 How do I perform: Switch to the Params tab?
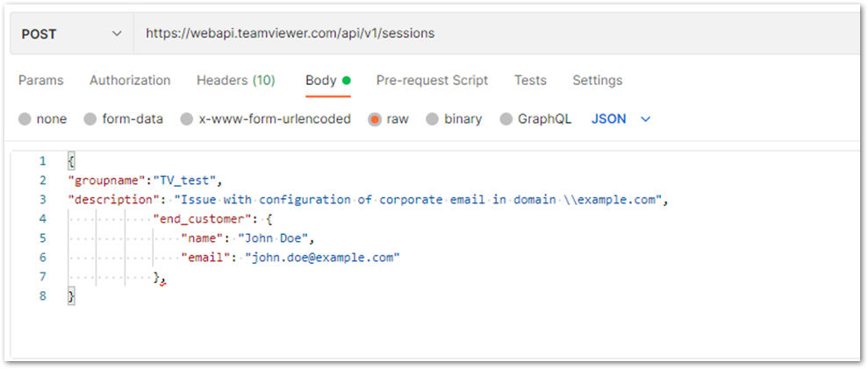41,81
